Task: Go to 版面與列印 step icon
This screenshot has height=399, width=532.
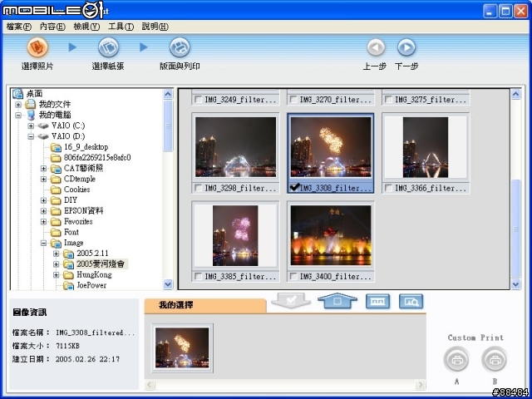Action: point(180,47)
